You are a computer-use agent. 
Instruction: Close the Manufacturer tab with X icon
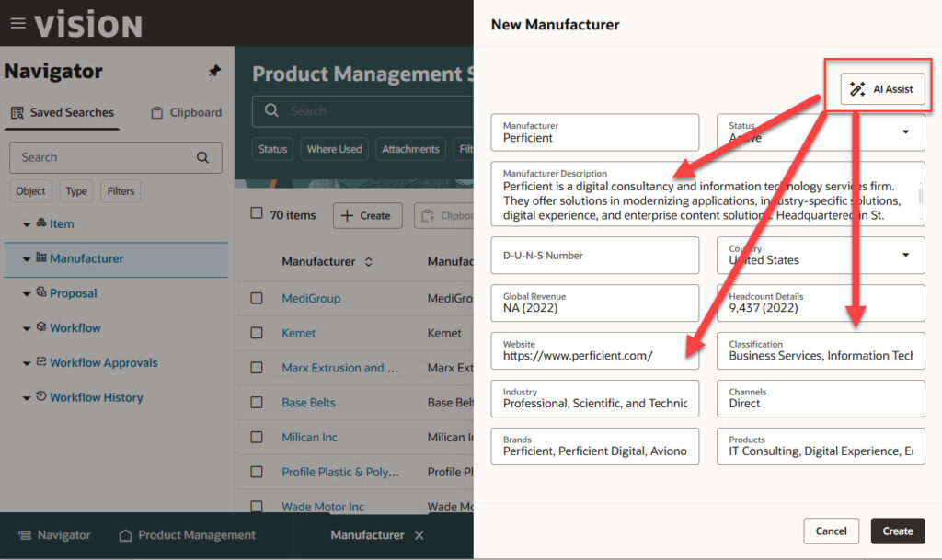419,535
